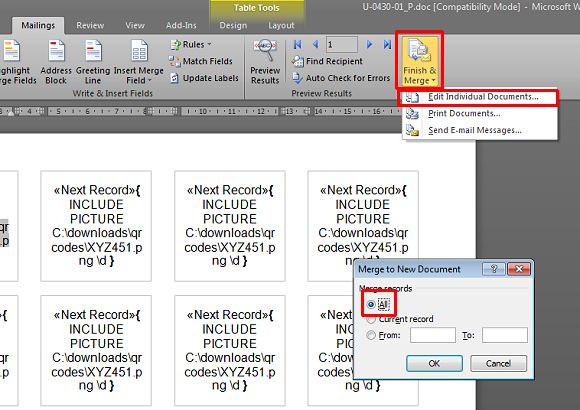Screen dimensions: 580x410
Task: Click the Update Labels text
Action: [210, 78]
